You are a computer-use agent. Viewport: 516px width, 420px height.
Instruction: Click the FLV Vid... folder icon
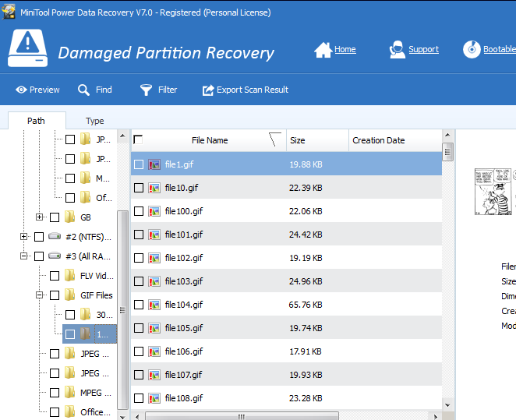point(70,276)
